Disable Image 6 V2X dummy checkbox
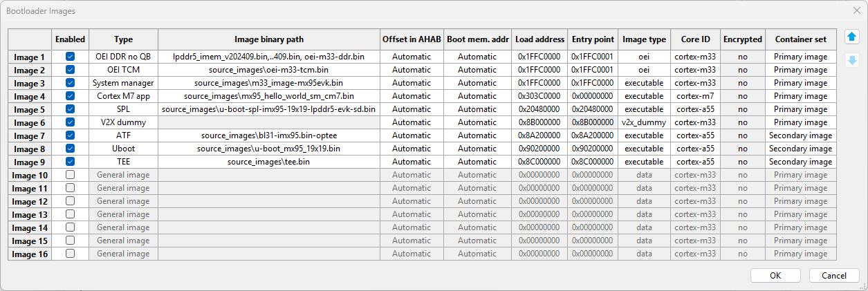Viewport: 868px width, 291px height. [x=70, y=122]
